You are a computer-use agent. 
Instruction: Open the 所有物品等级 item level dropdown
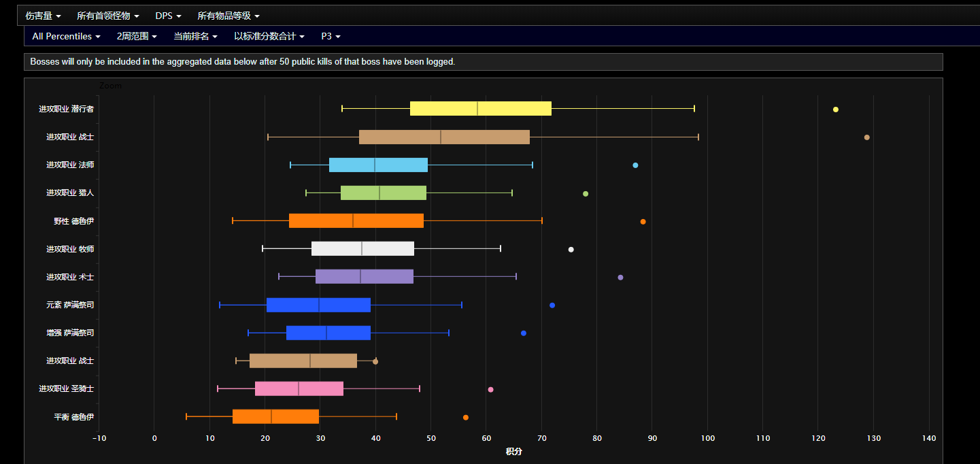[x=229, y=16]
